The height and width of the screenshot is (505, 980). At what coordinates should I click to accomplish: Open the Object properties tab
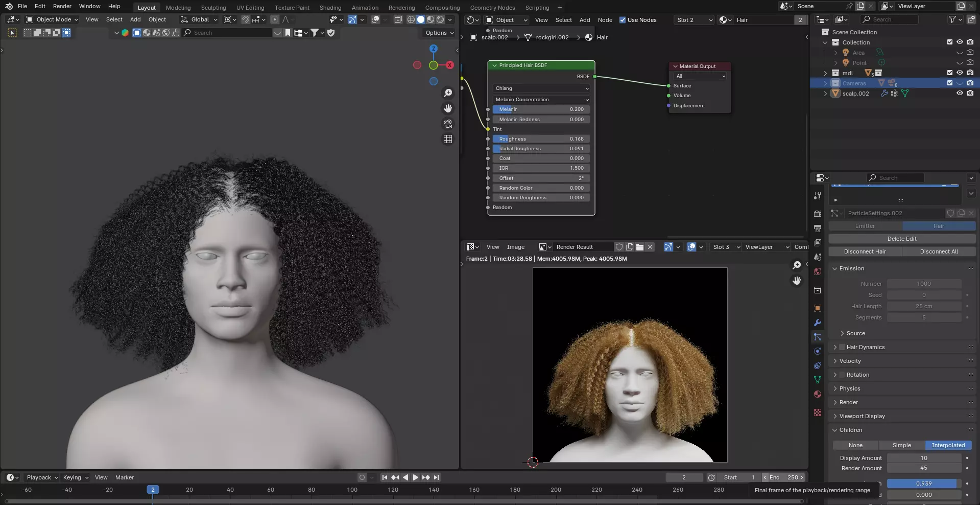click(x=818, y=308)
